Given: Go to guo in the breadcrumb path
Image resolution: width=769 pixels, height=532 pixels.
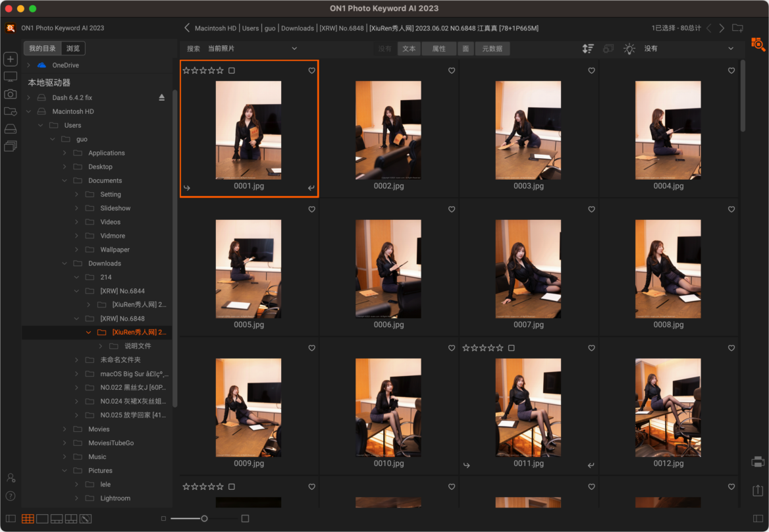Looking at the screenshot, I should (x=270, y=28).
